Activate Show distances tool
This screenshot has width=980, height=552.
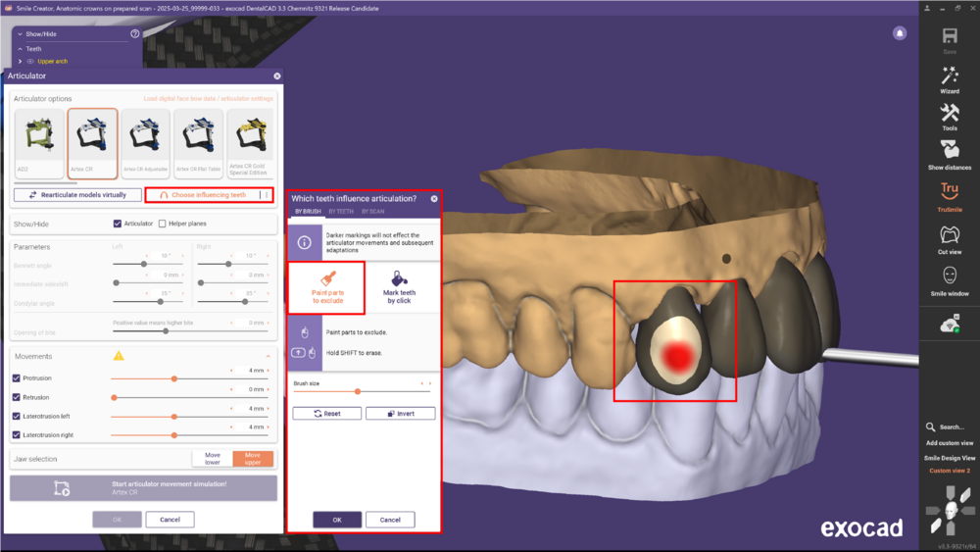(950, 151)
